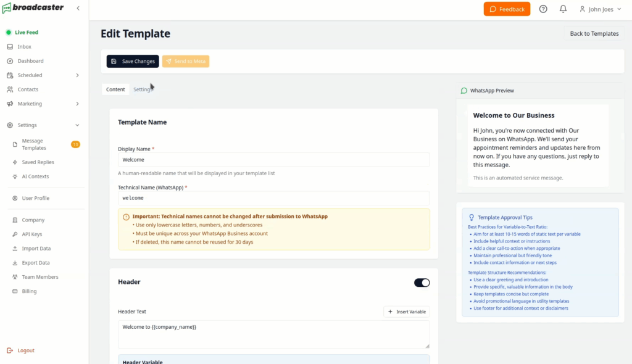Click the Message Templates document icon
The image size is (632, 364).
(15, 144)
